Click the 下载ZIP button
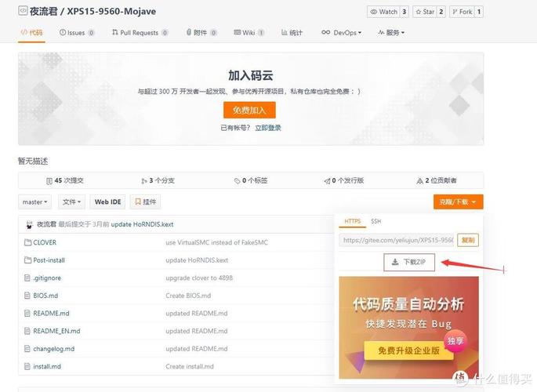 [x=409, y=262]
